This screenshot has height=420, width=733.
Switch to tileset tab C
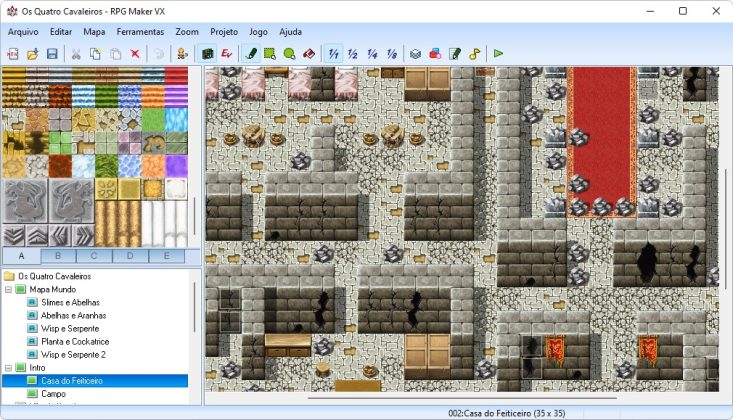click(94, 256)
